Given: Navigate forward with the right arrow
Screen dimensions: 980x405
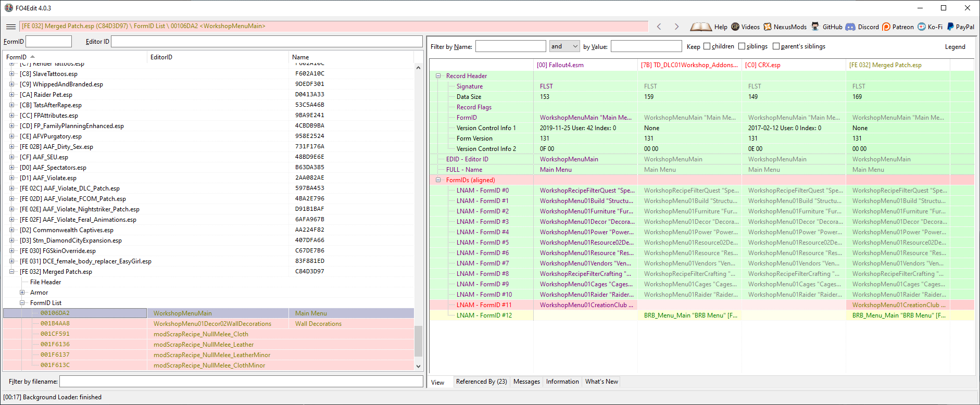Looking at the screenshot, I should pyautogui.click(x=676, y=27).
